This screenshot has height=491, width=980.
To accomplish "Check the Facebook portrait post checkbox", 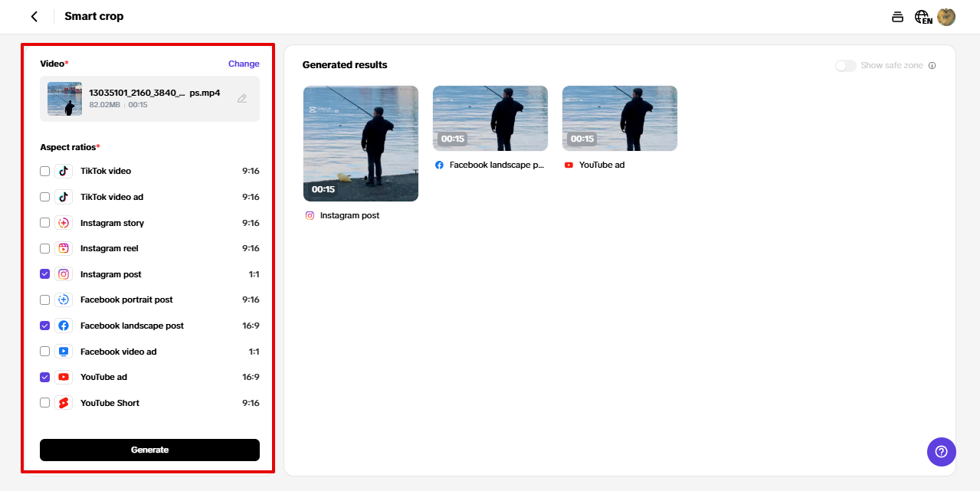I will tap(45, 300).
